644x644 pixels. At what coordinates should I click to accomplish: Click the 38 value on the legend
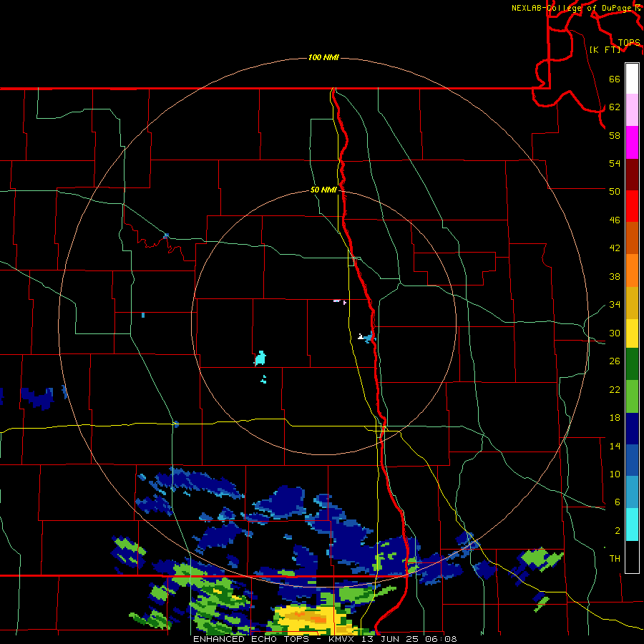[x=615, y=276]
